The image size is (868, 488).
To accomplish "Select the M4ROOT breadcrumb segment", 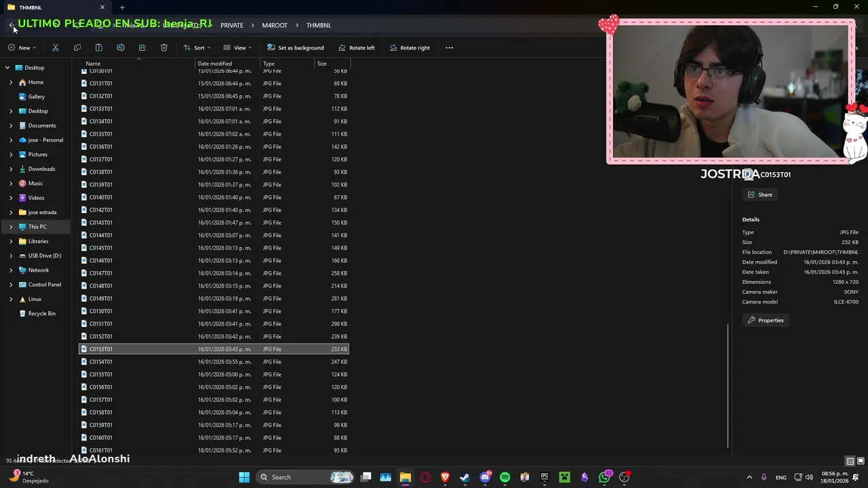I will [x=275, y=25].
